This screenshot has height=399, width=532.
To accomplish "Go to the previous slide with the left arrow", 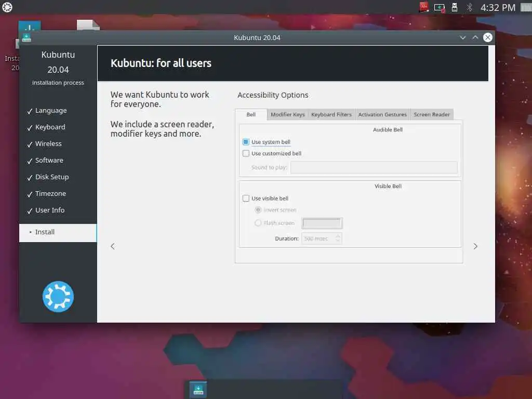I will 113,246.
